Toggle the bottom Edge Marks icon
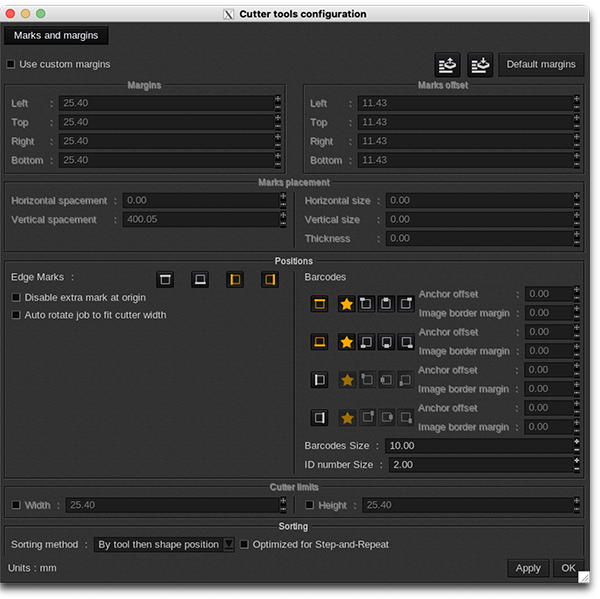The width and height of the screenshot is (600, 599). tap(200, 279)
